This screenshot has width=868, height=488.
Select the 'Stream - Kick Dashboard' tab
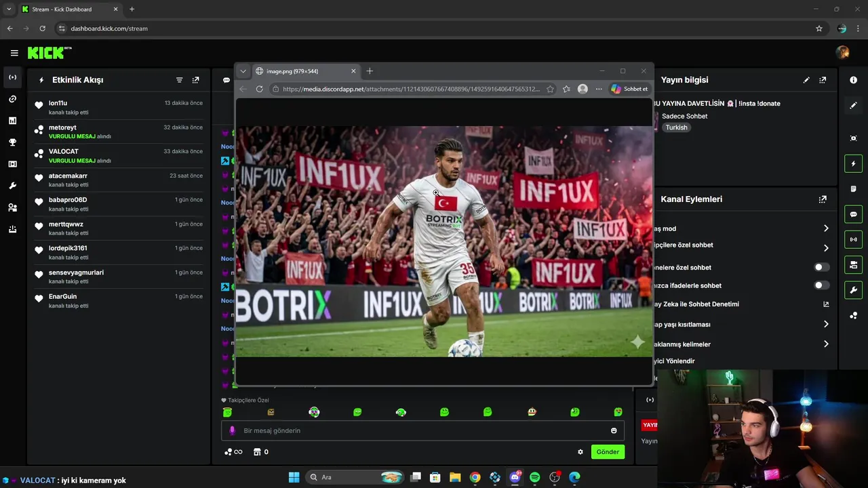click(70, 9)
